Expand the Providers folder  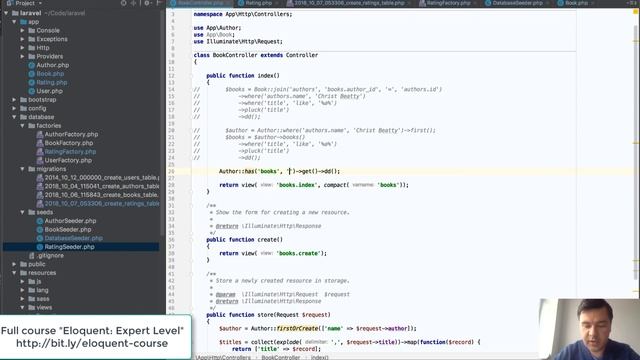click(x=22, y=56)
